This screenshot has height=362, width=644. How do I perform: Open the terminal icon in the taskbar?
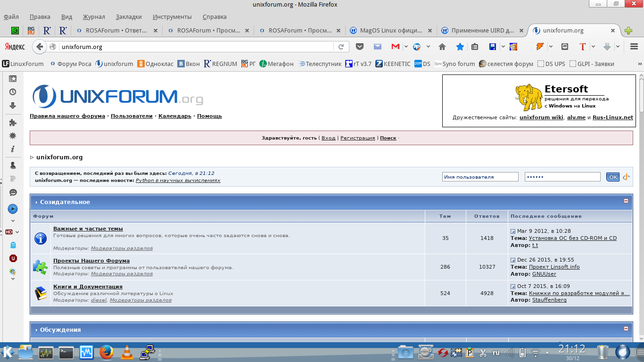click(66, 352)
